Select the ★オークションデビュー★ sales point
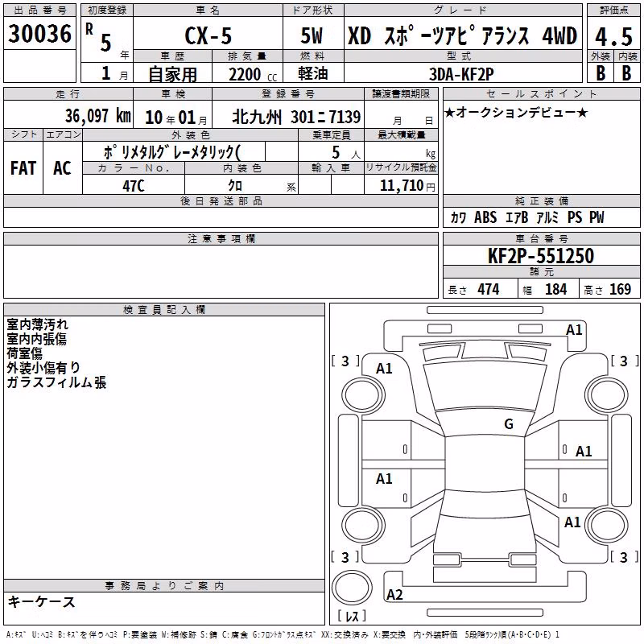Image resolution: width=644 pixels, height=644 pixels. [x=516, y=113]
